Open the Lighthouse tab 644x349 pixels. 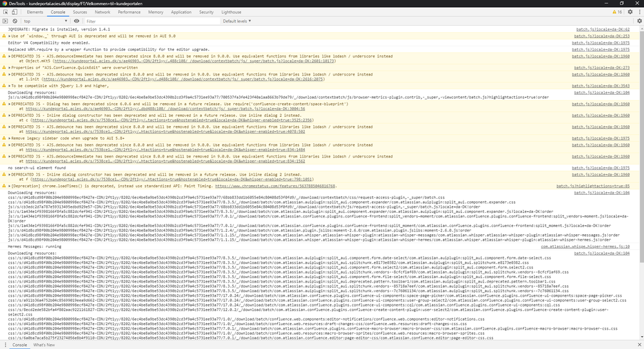tap(231, 12)
